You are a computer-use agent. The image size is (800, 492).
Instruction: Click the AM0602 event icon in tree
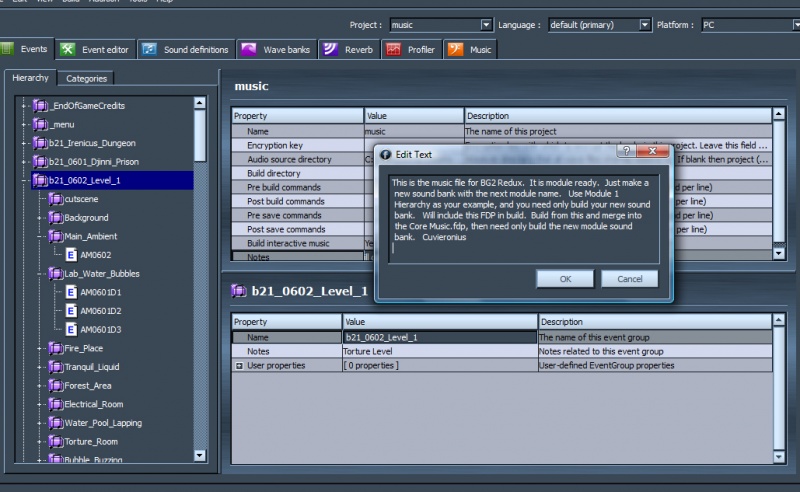pos(71,255)
